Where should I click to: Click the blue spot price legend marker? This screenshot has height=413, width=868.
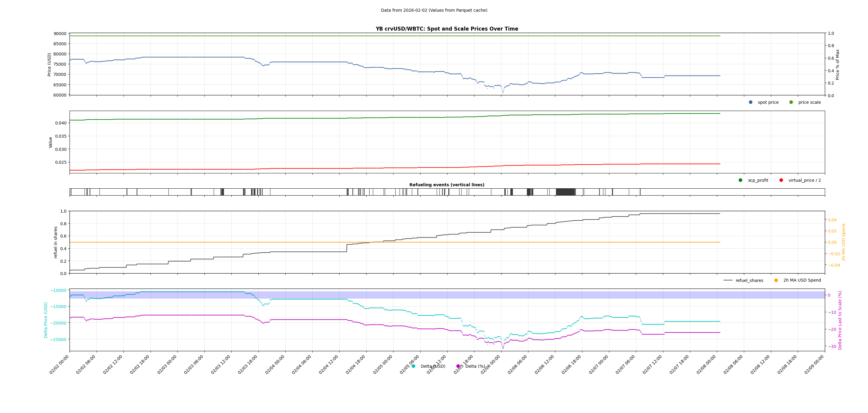(751, 102)
